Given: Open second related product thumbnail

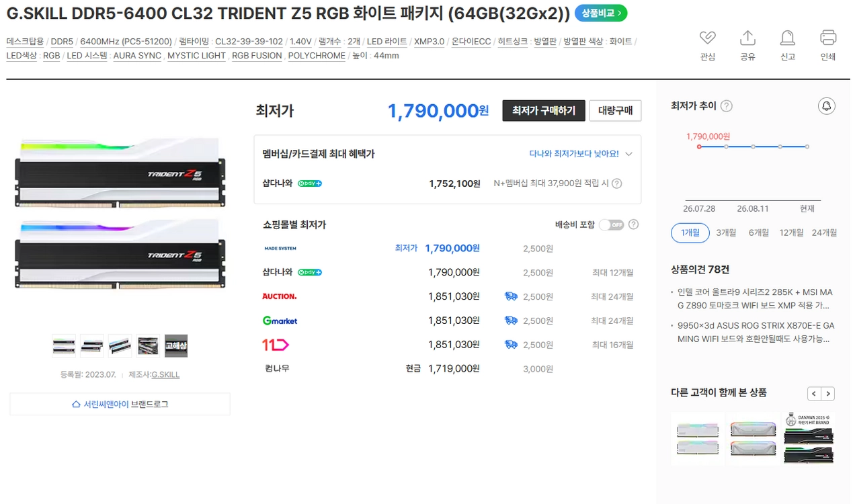Looking at the screenshot, I should 754,438.
